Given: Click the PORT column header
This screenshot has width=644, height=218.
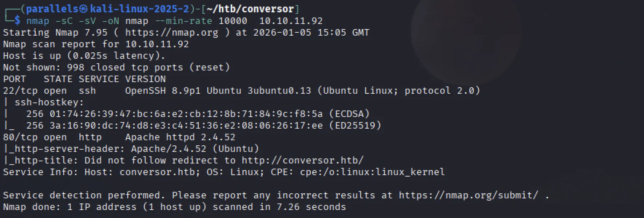Looking at the screenshot, I should (x=15, y=79).
